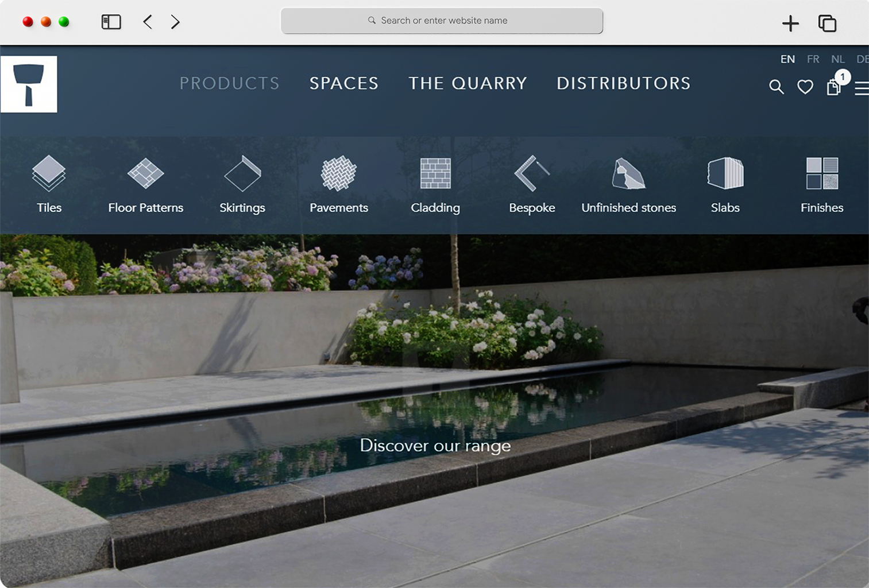This screenshot has width=869, height=588.
Task: Go back to the previous page
Action: 148,22
